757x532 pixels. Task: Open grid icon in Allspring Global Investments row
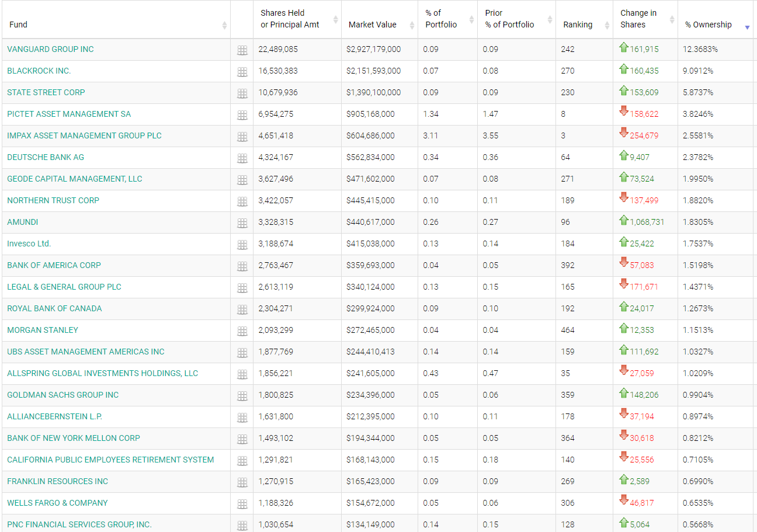[242, 374]
